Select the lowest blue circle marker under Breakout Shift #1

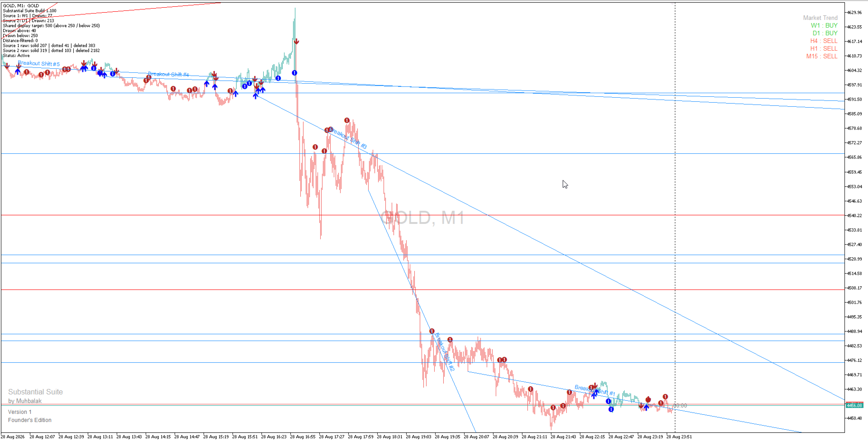point(611,409)
